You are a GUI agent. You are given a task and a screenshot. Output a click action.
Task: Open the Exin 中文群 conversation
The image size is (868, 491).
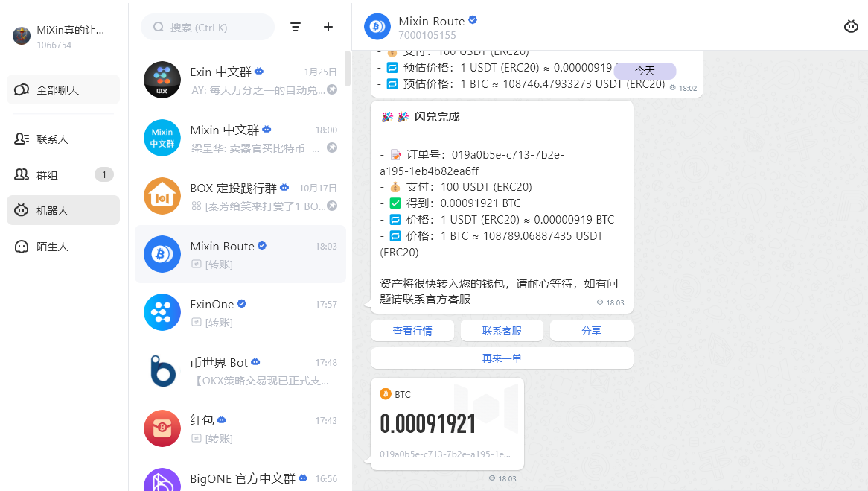click(x=240, y=80)
